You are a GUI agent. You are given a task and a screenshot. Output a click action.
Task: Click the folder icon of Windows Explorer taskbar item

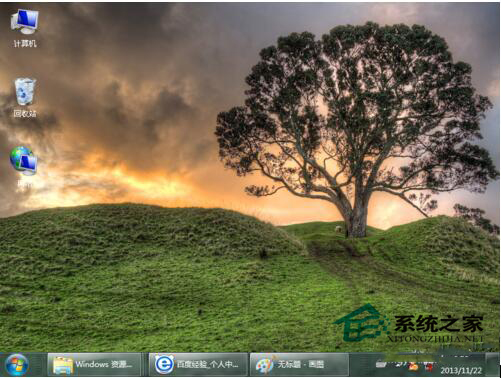coord(63,366)
